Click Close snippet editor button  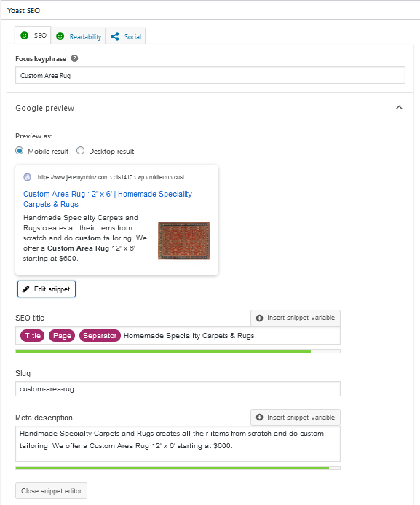click(x=52, y=491)
